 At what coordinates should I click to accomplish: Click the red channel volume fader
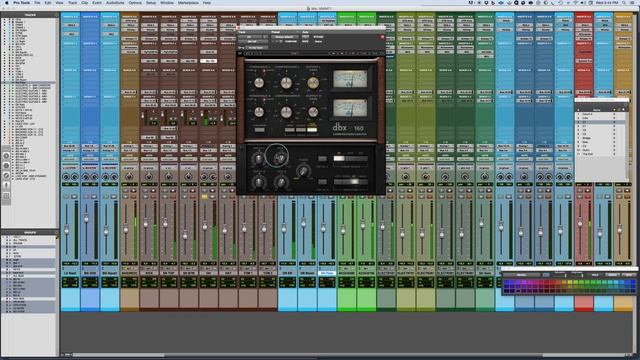click(x=580, y=223)
